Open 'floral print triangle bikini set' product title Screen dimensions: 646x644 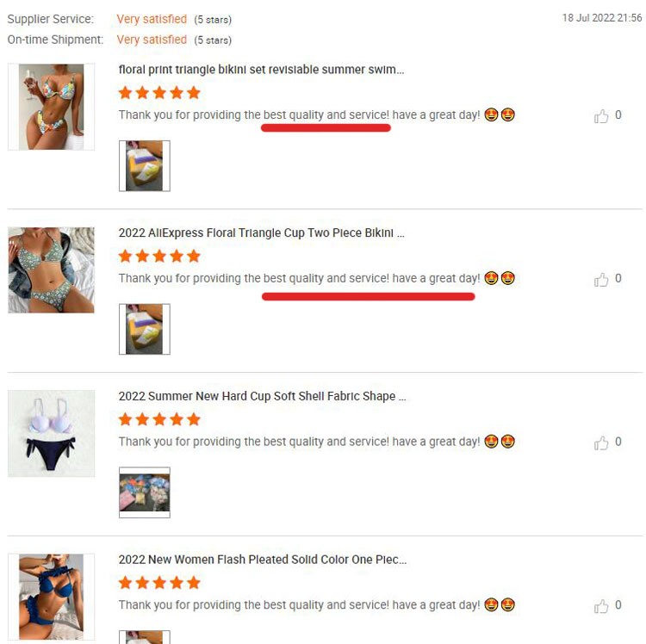coord(261,70)
